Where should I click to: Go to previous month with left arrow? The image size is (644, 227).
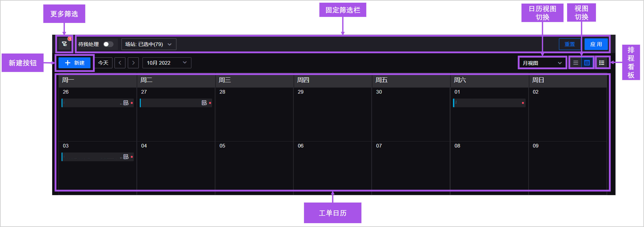pyautogui.click(x=120, y=63)
